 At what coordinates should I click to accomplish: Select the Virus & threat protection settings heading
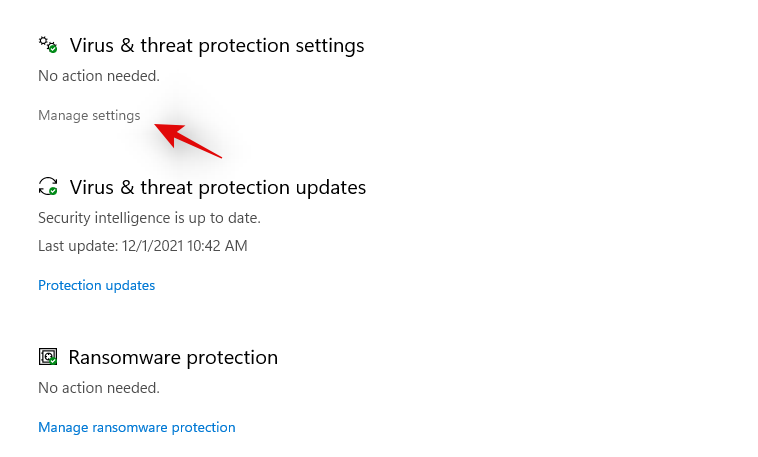[217, 45]
